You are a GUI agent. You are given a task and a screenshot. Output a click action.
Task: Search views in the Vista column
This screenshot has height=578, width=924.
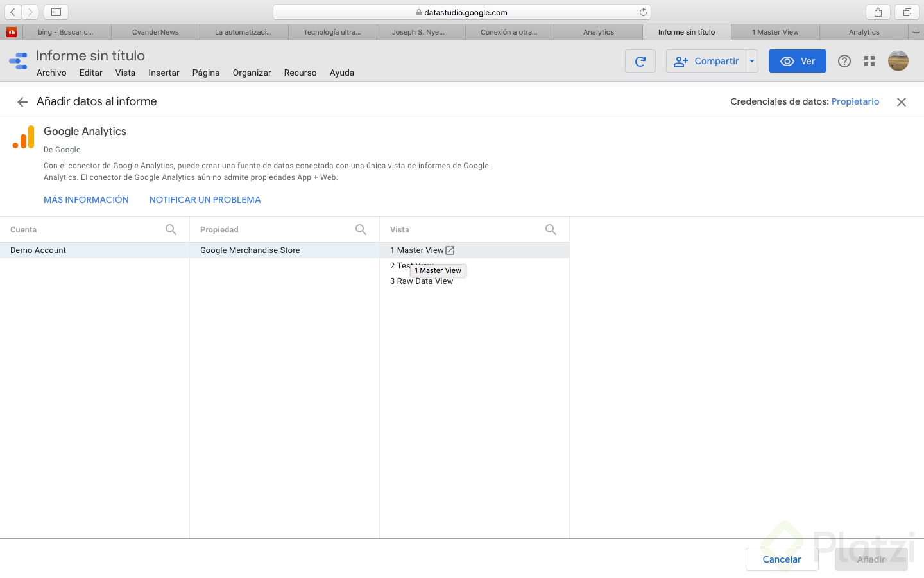551,230
